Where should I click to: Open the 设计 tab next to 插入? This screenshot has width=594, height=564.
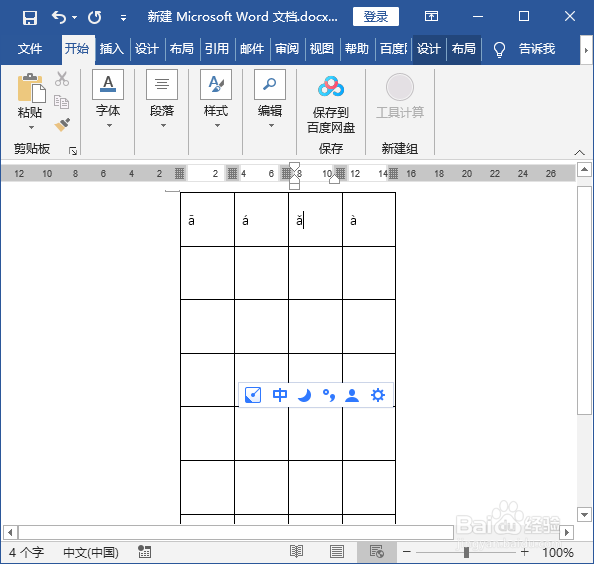pos(147,48)
